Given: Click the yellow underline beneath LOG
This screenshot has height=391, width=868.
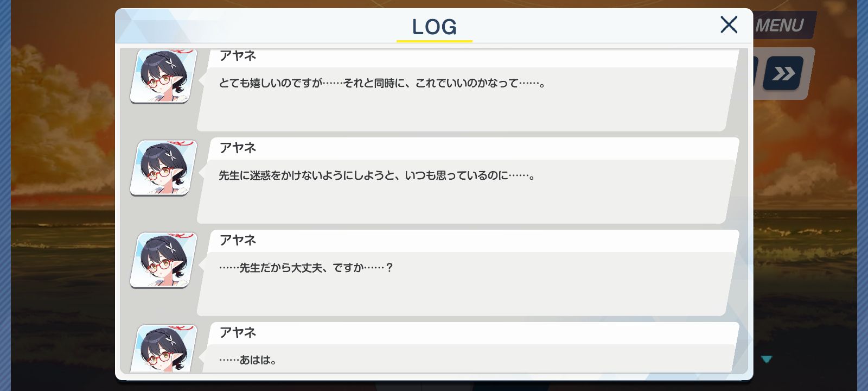Looking at the screenshot, I should (435, 41).
